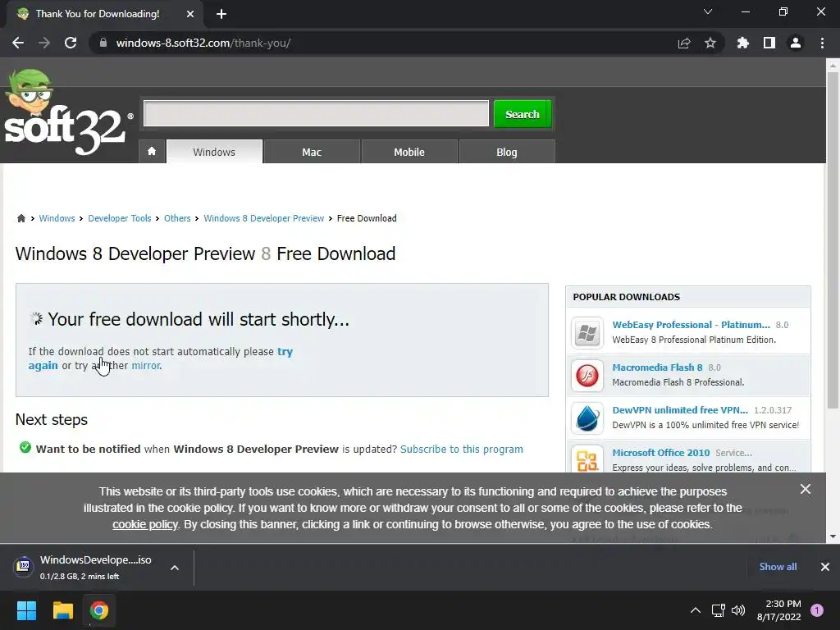Viewport: 840px width, 630px height.
Task: Show hidden system tray icons
Action: [x=696, y=610]
